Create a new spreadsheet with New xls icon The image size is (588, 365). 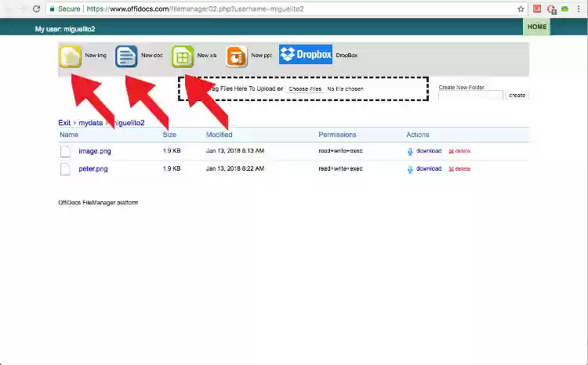(183, 56)
